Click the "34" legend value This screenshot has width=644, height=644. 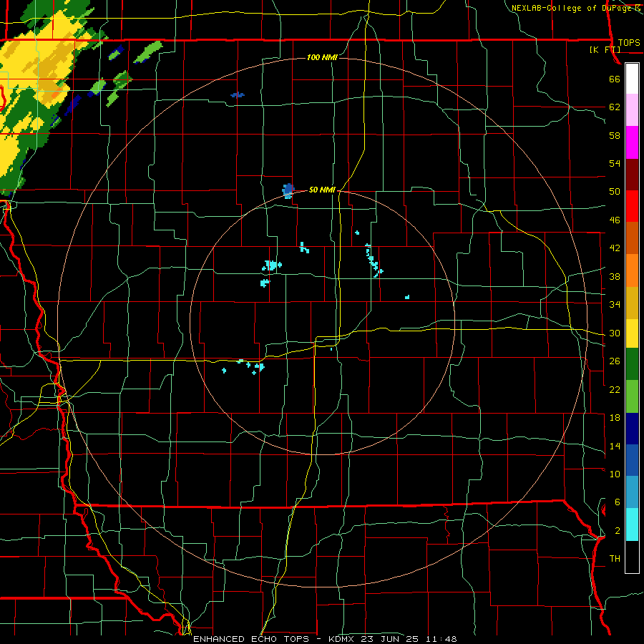coord(615,305)
